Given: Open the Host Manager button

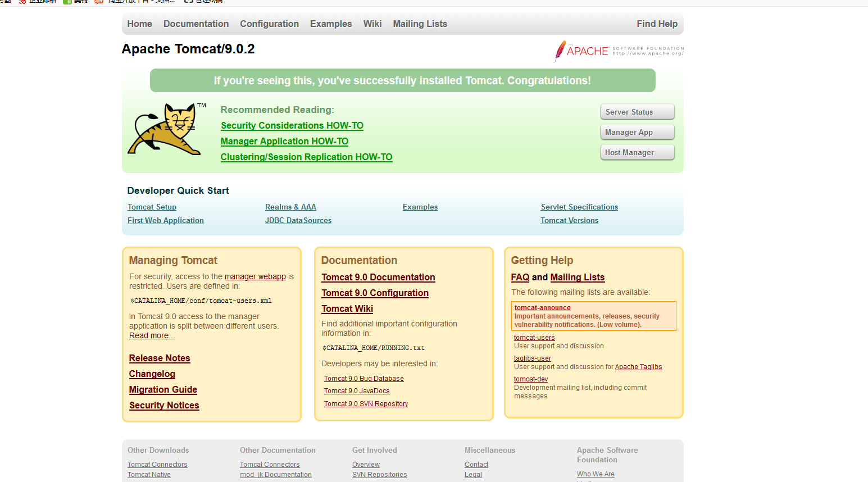Looking at the screenshot, I should (x=638, y=152).
